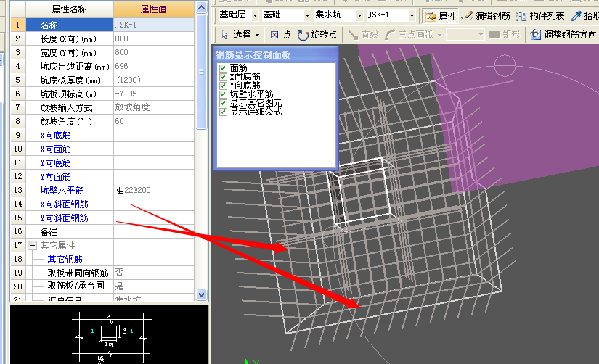The image size is (599, 364).
Task: Click the 属性值 column header
Action: [x=154, y=9]
